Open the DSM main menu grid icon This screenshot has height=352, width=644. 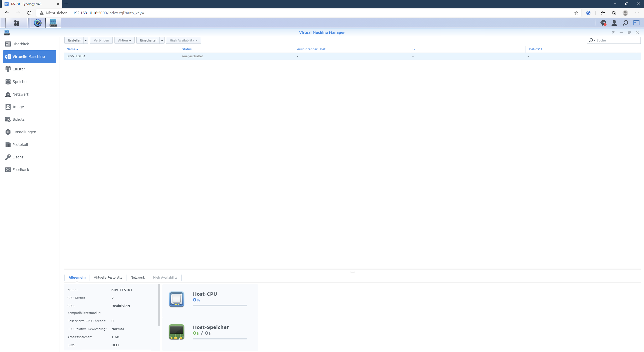pyautogui.click(x=17, y=23)
